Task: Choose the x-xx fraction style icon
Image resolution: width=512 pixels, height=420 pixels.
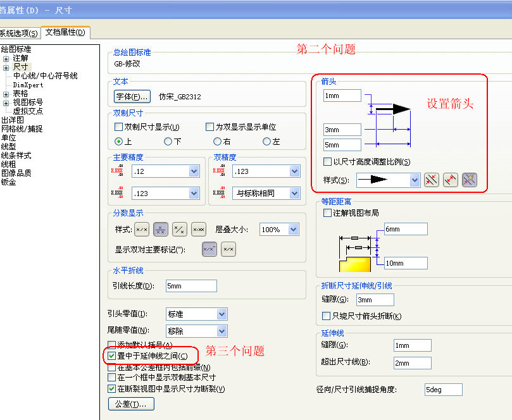Action: (x=199, y=230)
